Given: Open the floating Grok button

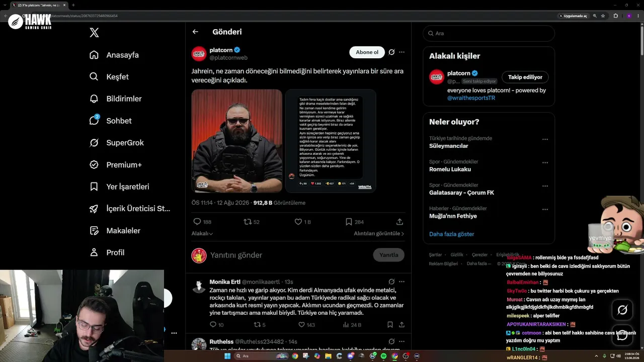Looking at the screenshot, I should [622, 310].
